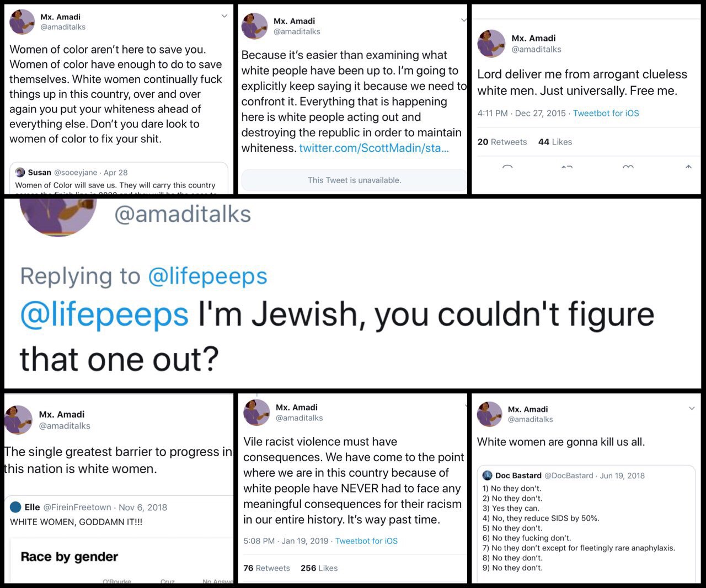This screenshot has width=706, height=588.
Task: Click the @lifepeeps handle after "Replying to"
Action: tap(208, 276)
